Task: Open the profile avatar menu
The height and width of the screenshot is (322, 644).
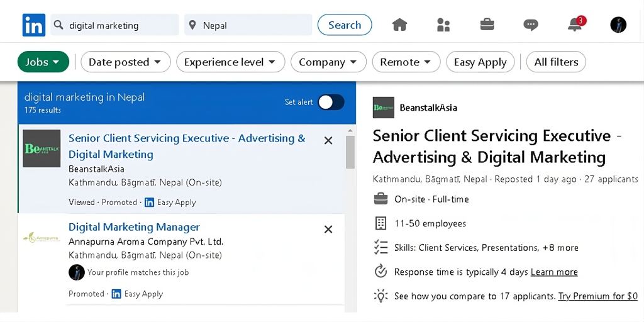Action: click(618, 25)
